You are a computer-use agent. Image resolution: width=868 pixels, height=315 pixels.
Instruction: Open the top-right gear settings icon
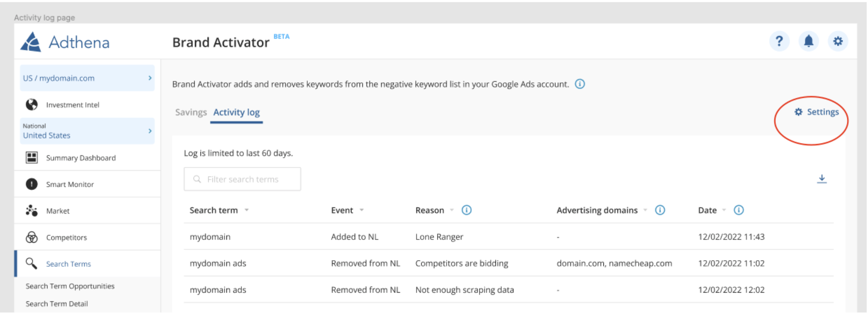(x=838, y=41)
